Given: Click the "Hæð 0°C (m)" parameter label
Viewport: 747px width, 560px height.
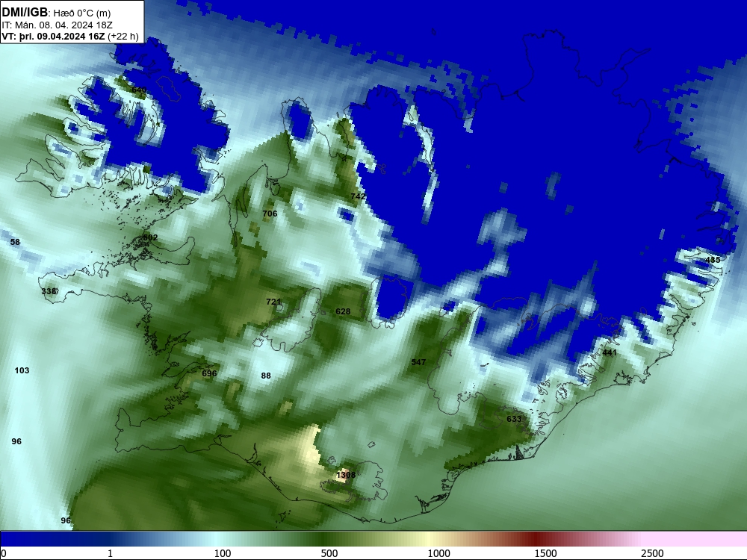Looking at the screenshot, I should [82, 13].
